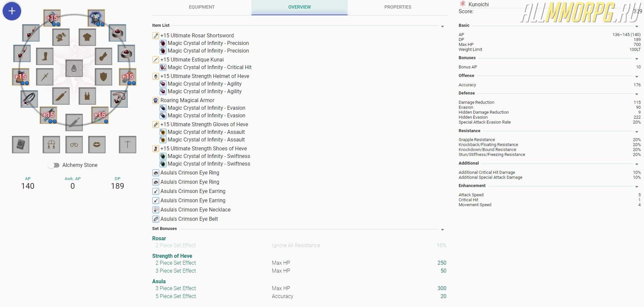Open the costume shield slot
This screenshot has width=644, height=307.
coord(103,77)
